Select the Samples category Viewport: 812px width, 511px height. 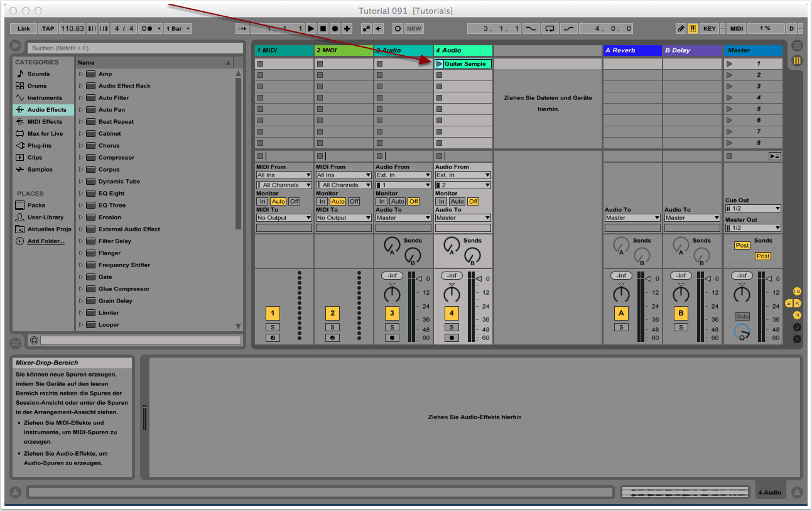point(40,170)
